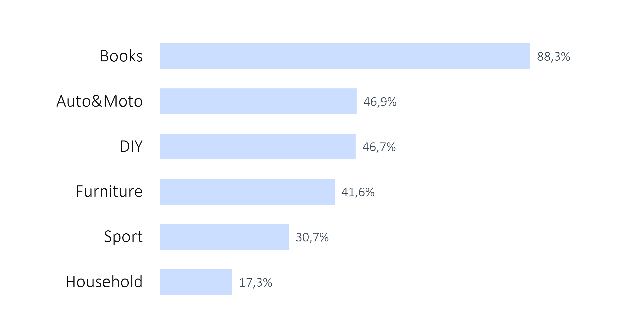Click the 88,3% data label
Viewport: 644px width, 322px height.
click(553, 57)
